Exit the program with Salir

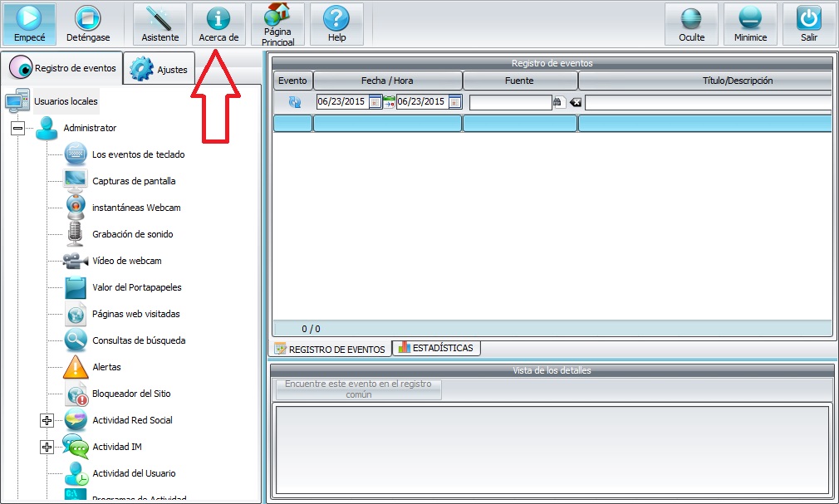pos(808,24)
